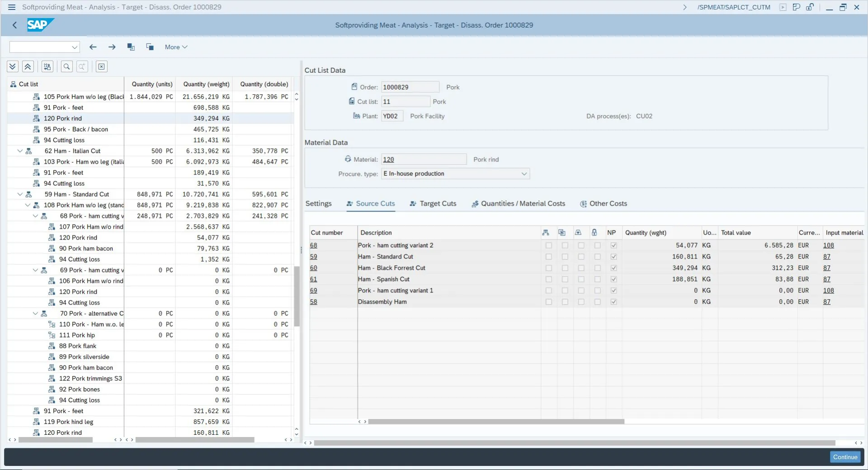The height and width of the screenshot is (470, 868).
Task: Open the Material 120 link
Action: pyautogui.click(x=388, y=160)
